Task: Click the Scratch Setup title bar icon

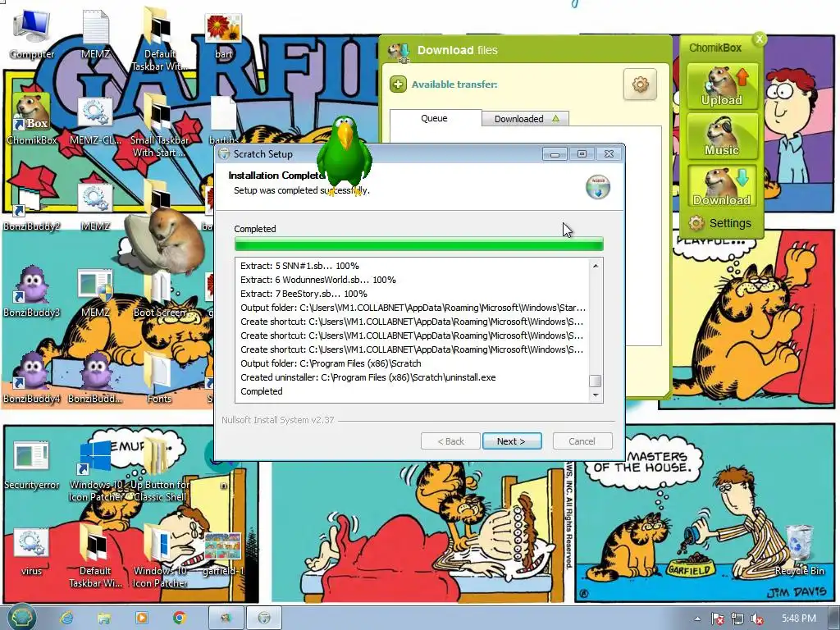Action: click(224, 154)
